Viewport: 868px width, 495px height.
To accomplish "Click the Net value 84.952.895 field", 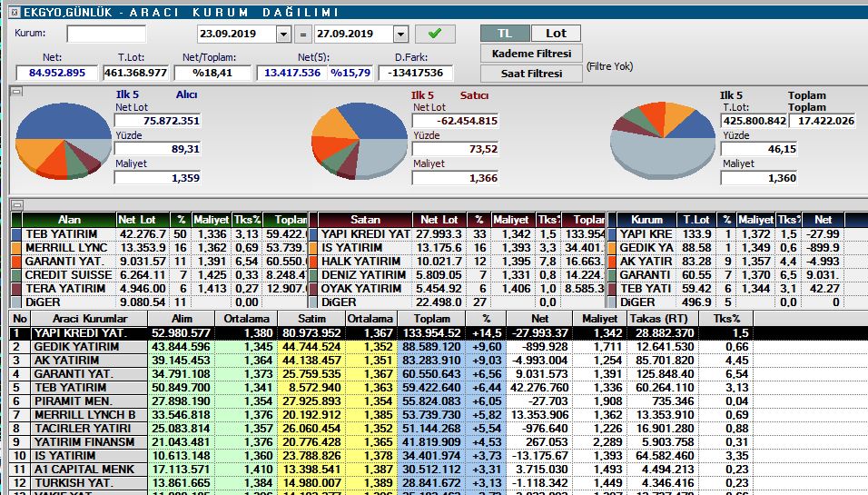I will point(57,73).
